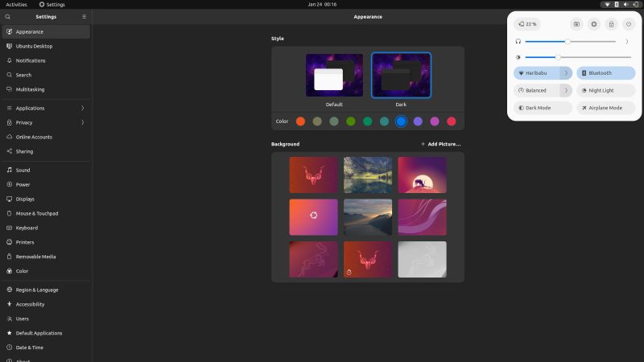
Task: Click the search icon in Settings header
Action: 7,17
